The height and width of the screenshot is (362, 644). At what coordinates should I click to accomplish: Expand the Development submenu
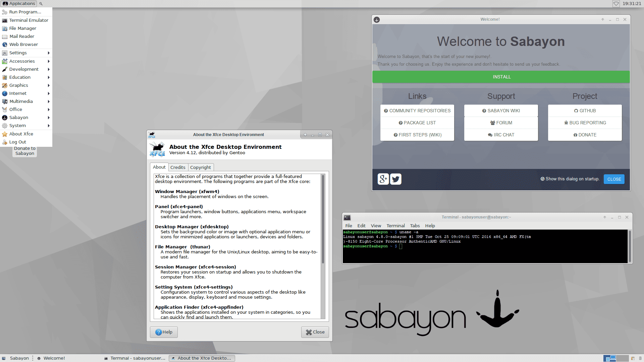pyautogui.click(x=26, y=69)
